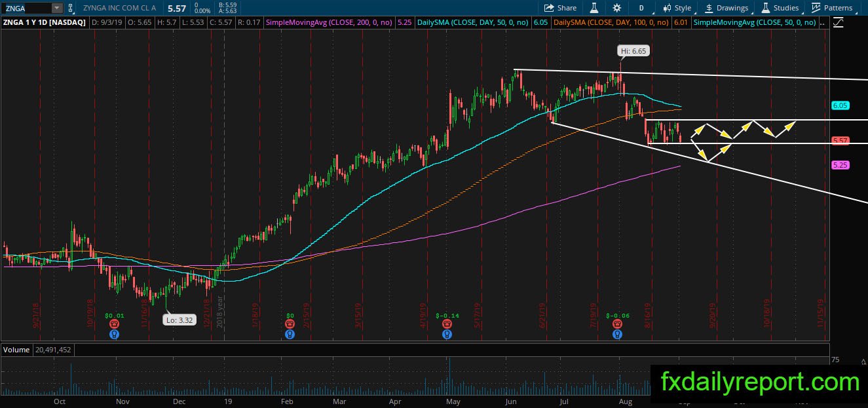Click the Aug label on time axis
868x408 pixels.
tap(626, 401)
